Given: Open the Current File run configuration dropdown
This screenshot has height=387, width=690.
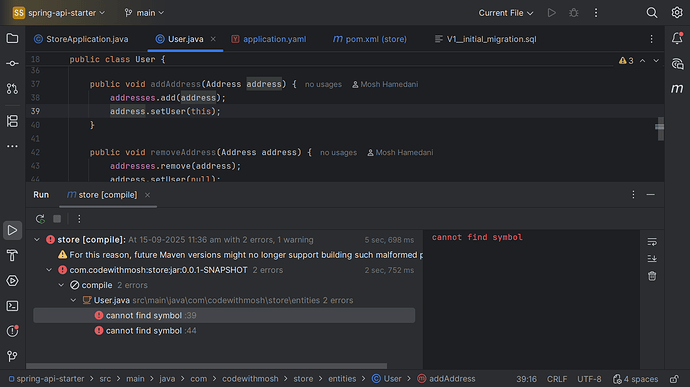Looking at the screenshot, I should point(506,13).
